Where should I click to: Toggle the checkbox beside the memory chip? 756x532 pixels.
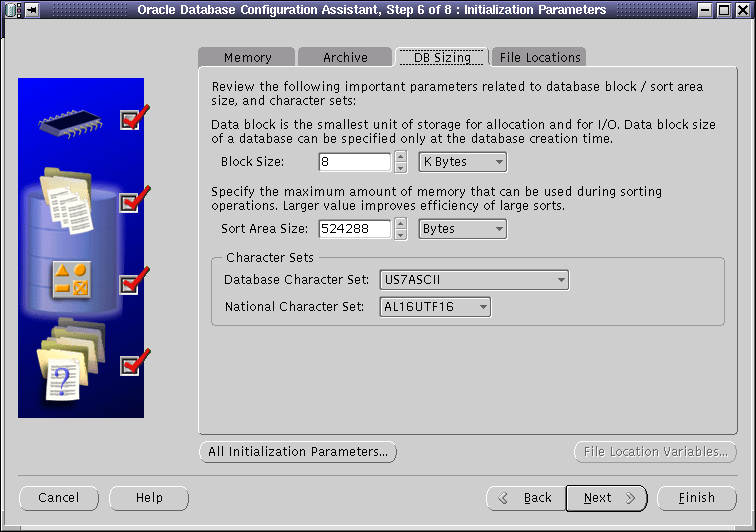[x=130, y=120]
